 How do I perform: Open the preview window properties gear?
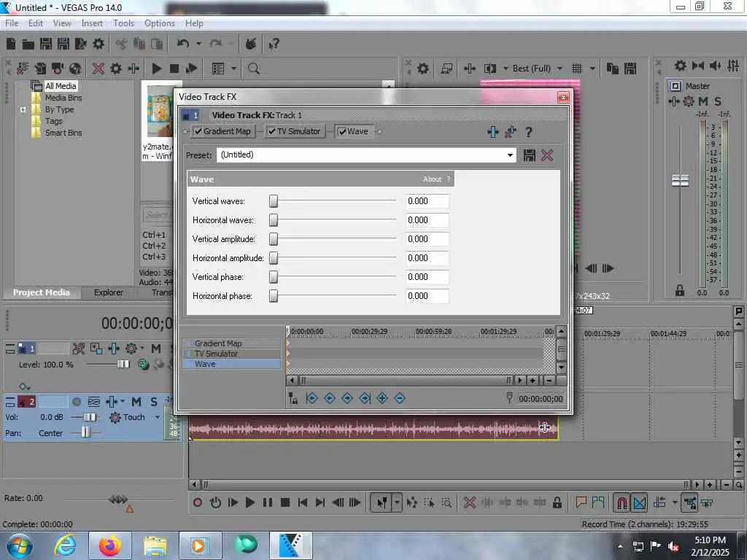(422, 69)
